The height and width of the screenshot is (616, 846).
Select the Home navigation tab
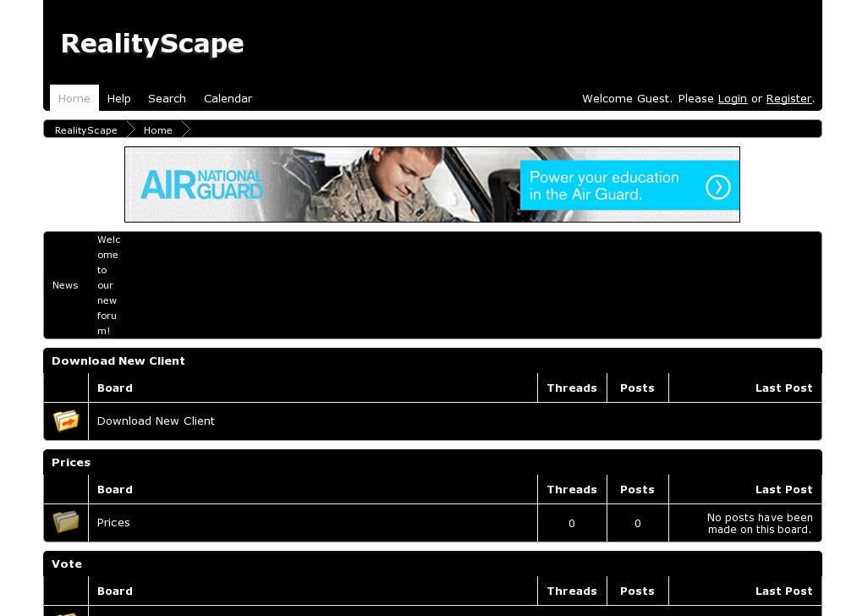[x=74, y=98]
